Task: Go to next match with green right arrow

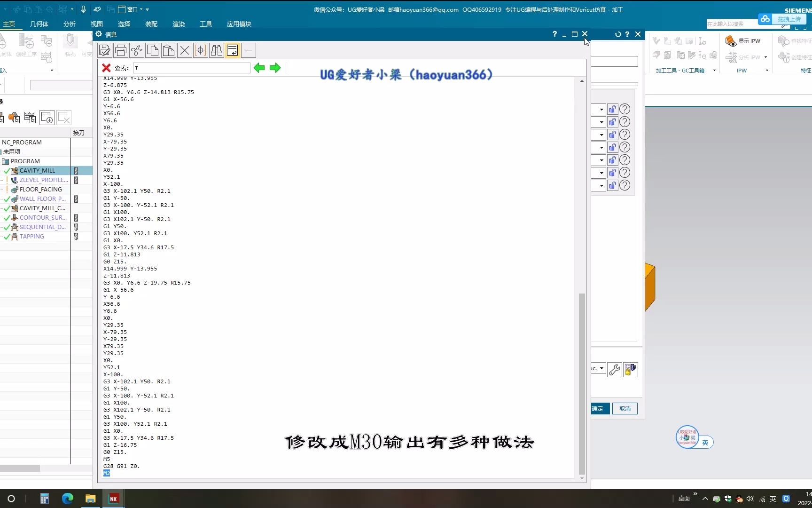Action: tap(275, 68)
